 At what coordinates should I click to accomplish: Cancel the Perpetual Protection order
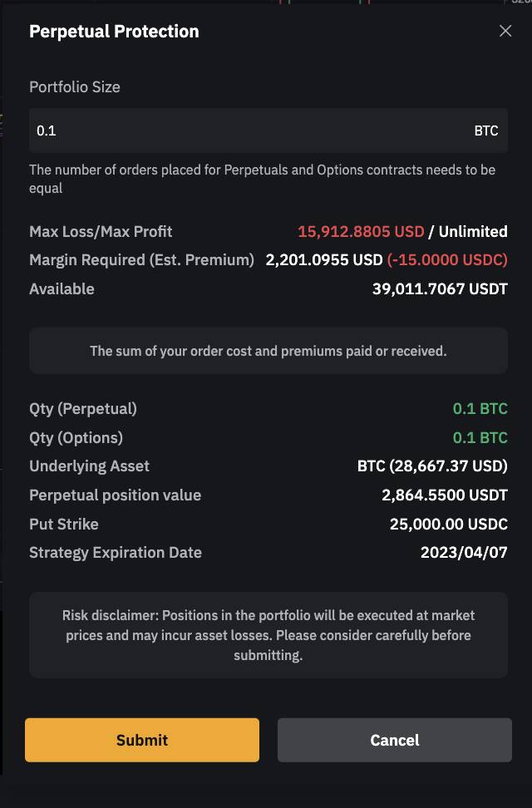395,740
